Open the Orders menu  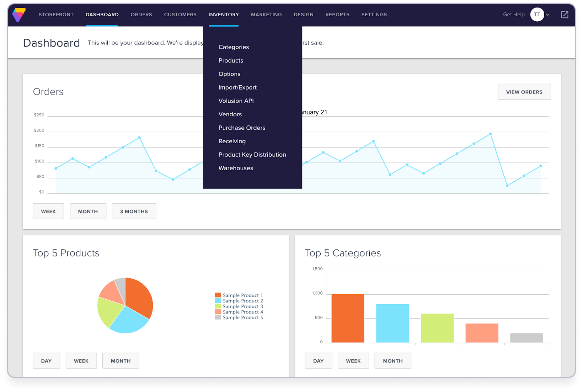click(x=141, y=15)
